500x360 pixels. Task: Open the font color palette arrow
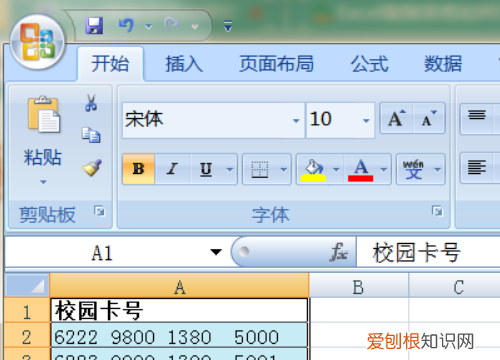[384, 169]
